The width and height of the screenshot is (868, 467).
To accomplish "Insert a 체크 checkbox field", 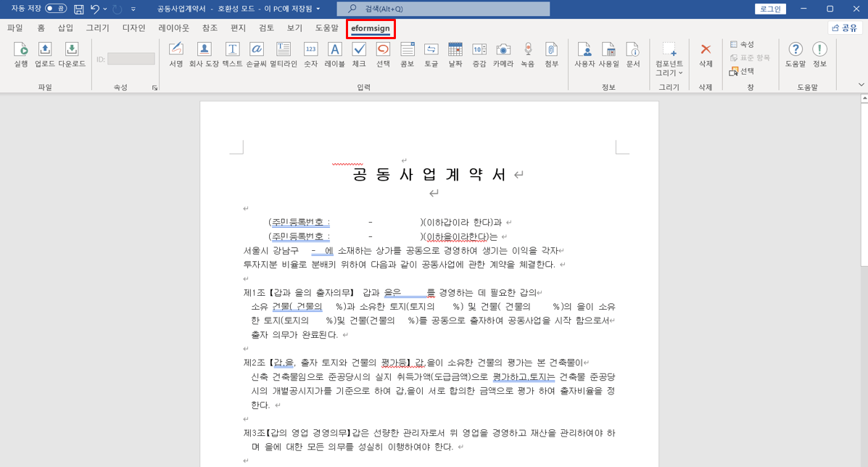I will pyautogui.click(x=359, y=55).
